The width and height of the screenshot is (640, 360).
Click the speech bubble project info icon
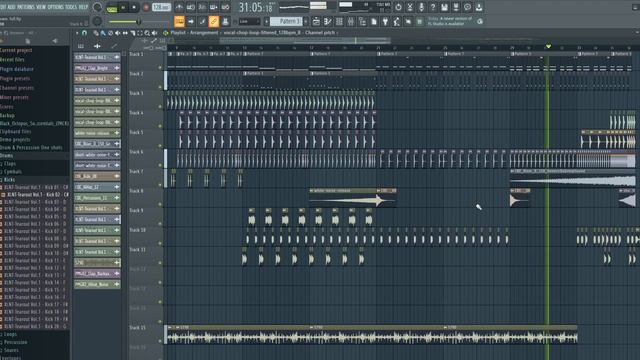click(467, 7)
